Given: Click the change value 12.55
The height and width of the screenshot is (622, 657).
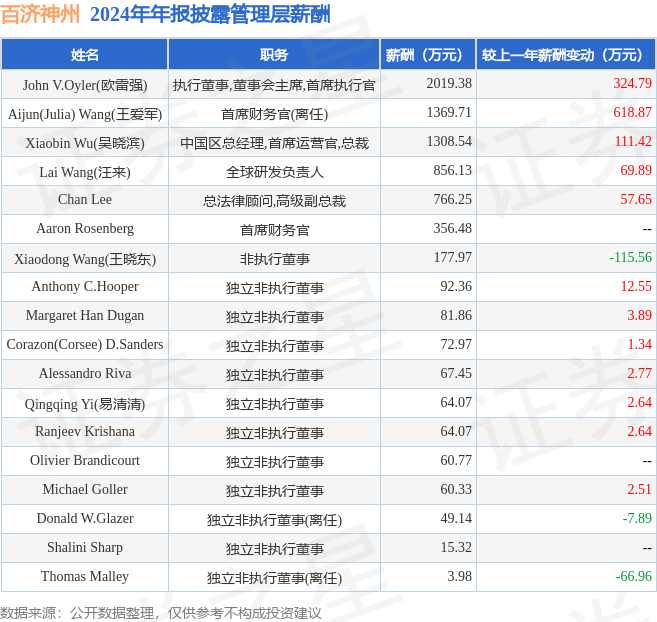Looking at the screenshot, I should pyautogui.click(x=636, y=286).
